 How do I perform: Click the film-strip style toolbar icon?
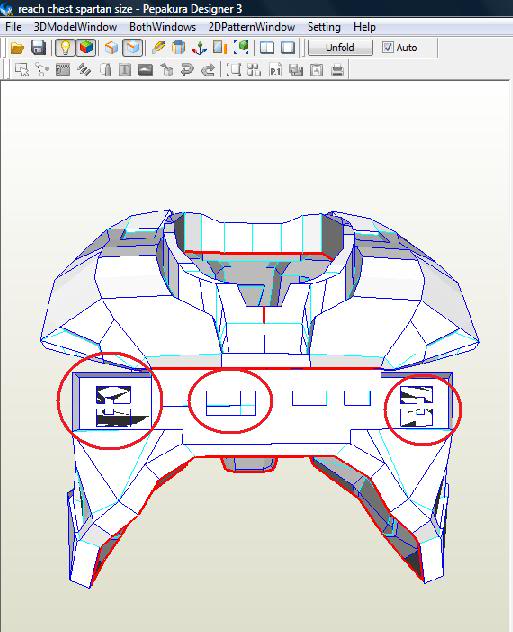pos(63,70)
